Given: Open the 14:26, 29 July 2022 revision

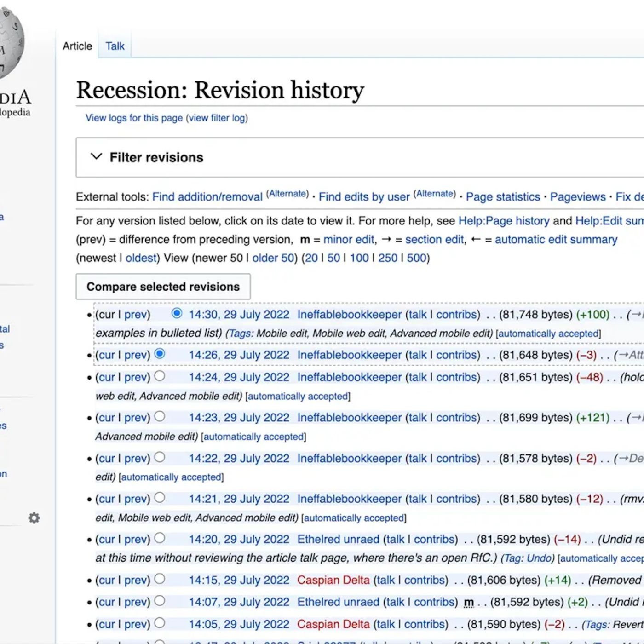Looking at the screenshot, I should click(239, 355).
